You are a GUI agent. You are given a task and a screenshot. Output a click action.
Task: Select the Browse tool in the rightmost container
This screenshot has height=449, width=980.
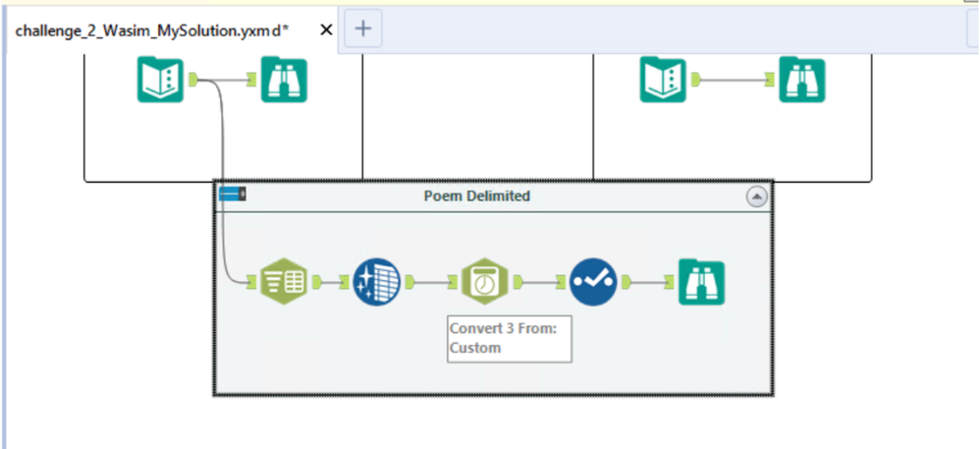[802, 80]
